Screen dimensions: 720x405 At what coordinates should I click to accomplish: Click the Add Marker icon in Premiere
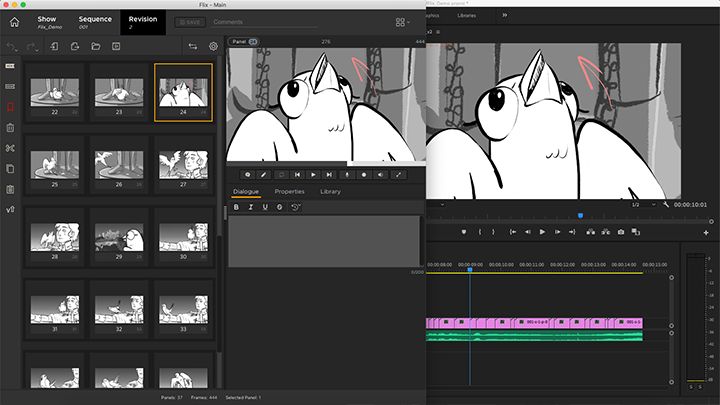(463, 232)
